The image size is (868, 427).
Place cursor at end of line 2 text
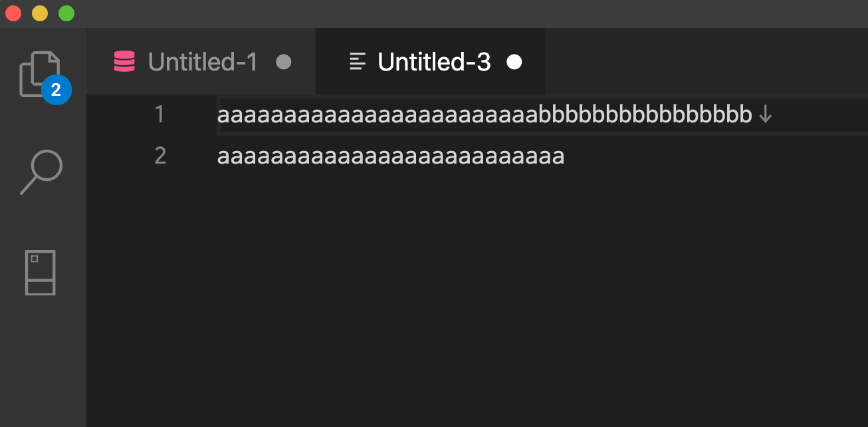(564, 156)
